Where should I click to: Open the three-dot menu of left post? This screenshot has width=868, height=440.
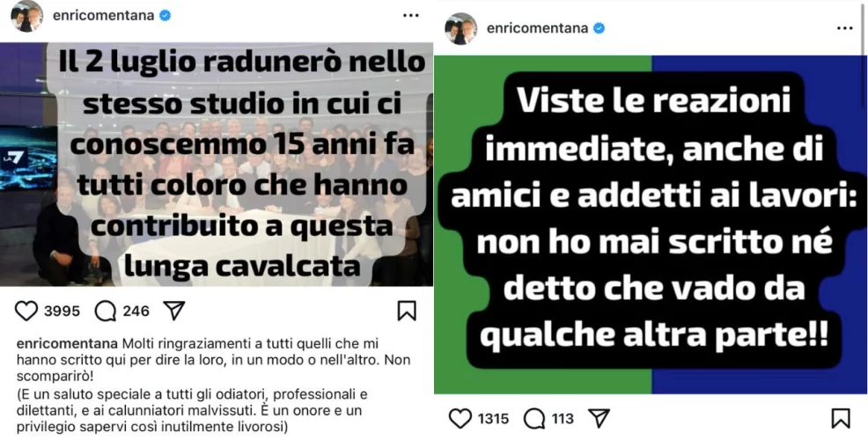click(x=411, y=16)
